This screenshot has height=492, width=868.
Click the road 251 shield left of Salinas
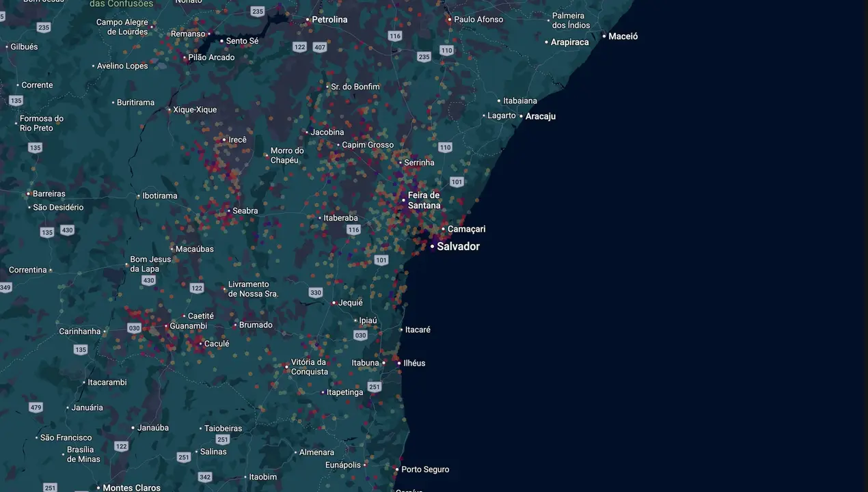(x=183, y=457)
